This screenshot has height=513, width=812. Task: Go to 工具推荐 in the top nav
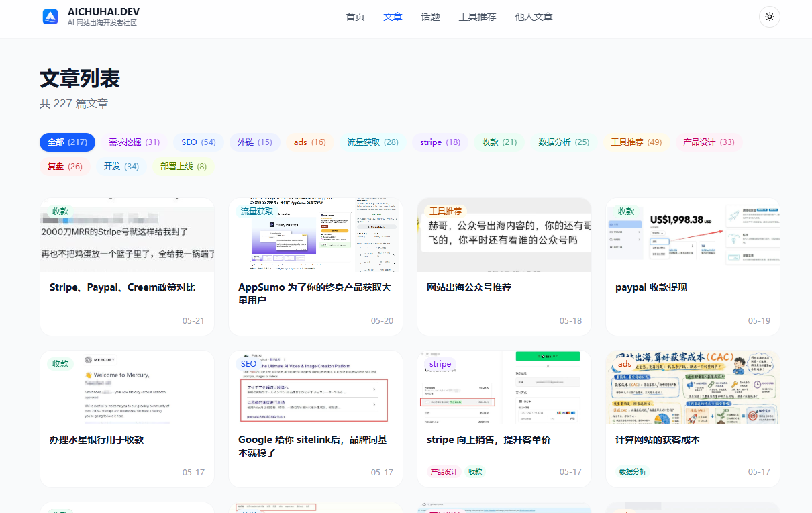tap(477, 17)
